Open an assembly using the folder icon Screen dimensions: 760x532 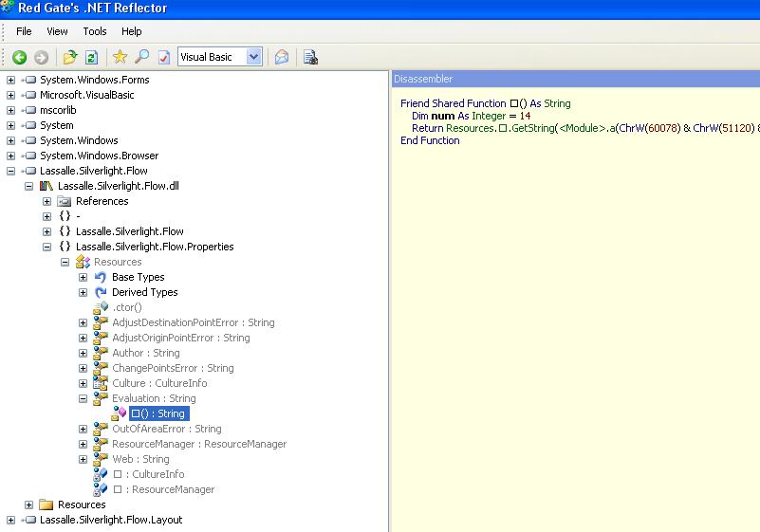pos(70,57)
